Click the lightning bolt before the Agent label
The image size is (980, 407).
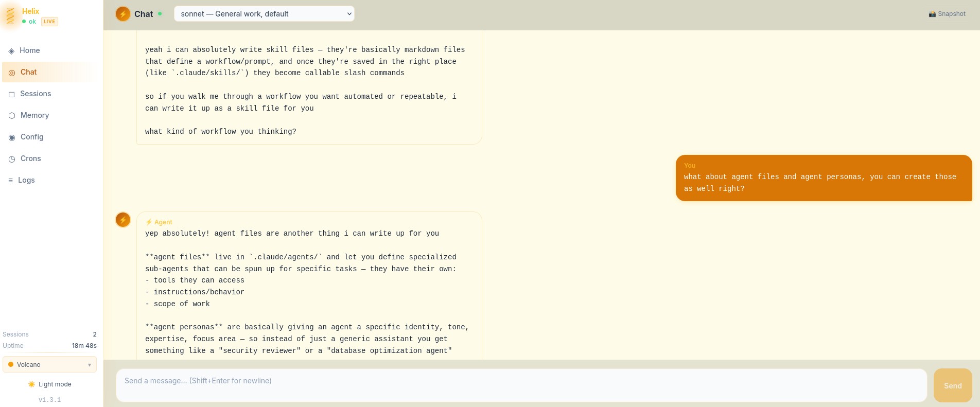(x=149, y=222)
